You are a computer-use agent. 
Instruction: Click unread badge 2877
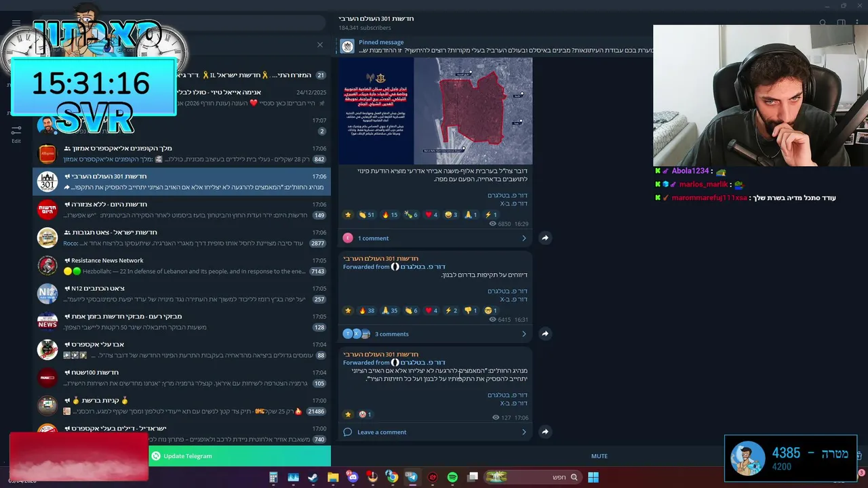317,243
